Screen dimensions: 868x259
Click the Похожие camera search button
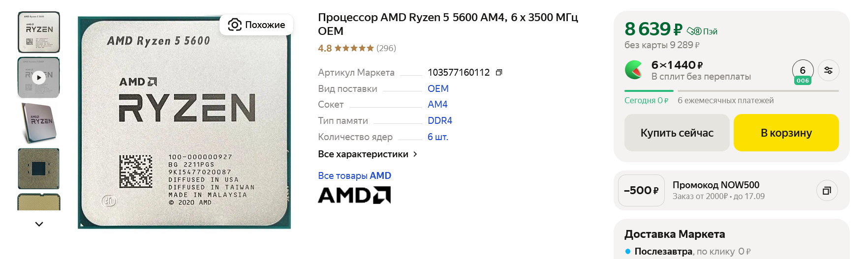(256, 25)
